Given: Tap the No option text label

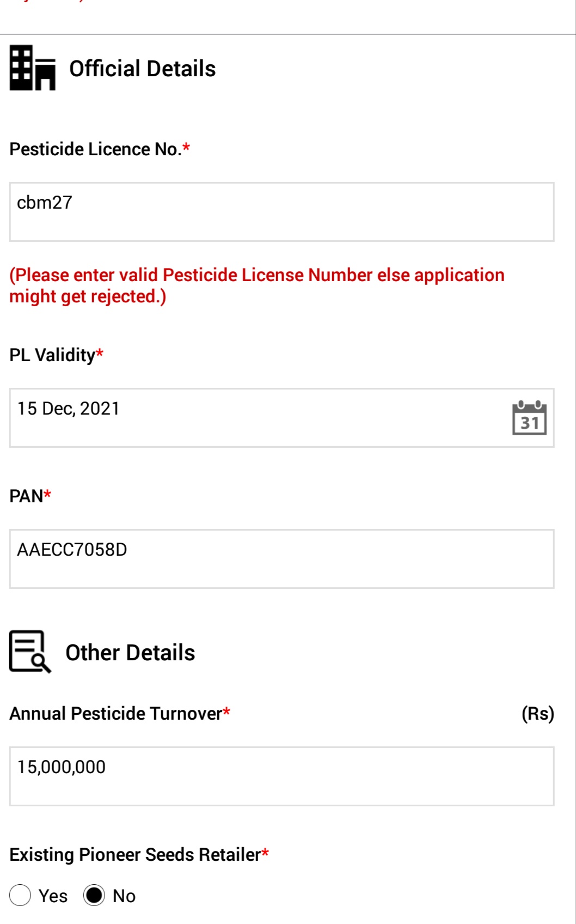Looking at the screenshot, I should [x=124, y=896].
